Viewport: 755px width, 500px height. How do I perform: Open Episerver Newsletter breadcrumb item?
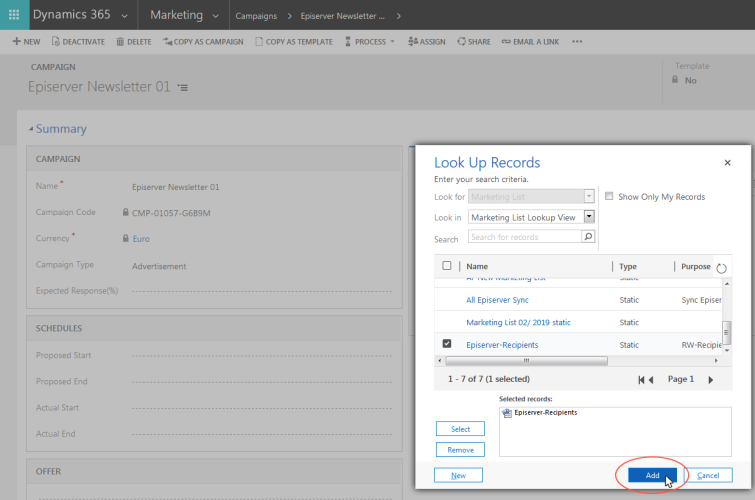click(342, 16)
